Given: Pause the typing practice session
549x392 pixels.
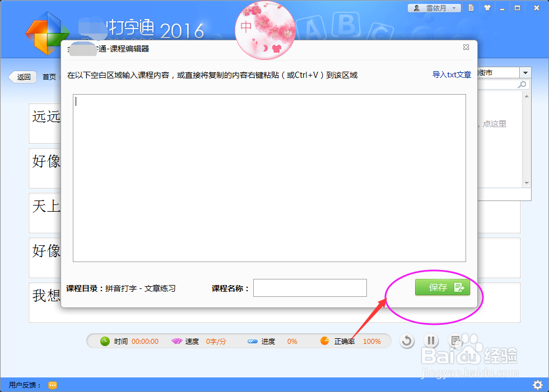Looking at the screenshot, I should click(x=431, y=340).
